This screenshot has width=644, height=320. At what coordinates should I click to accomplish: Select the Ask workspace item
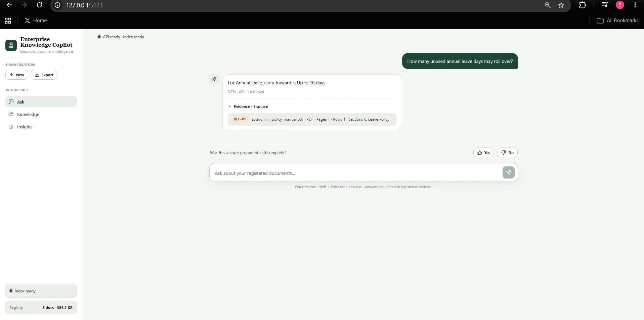(x=41, y=102)
